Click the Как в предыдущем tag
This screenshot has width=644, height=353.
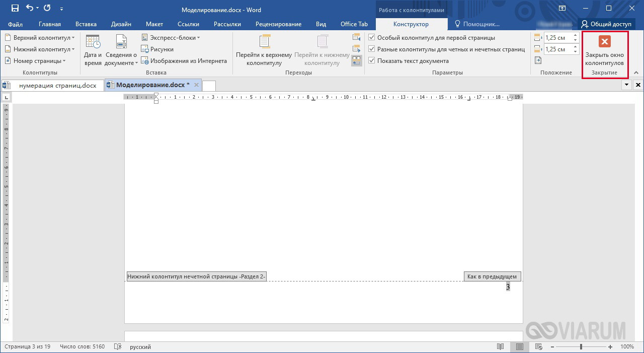click(492, 276)
